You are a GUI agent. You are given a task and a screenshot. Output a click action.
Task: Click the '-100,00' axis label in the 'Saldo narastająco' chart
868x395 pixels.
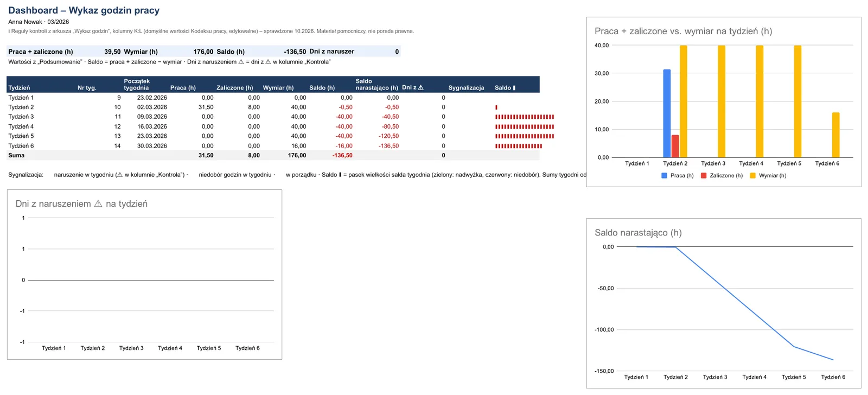(604, 330)
